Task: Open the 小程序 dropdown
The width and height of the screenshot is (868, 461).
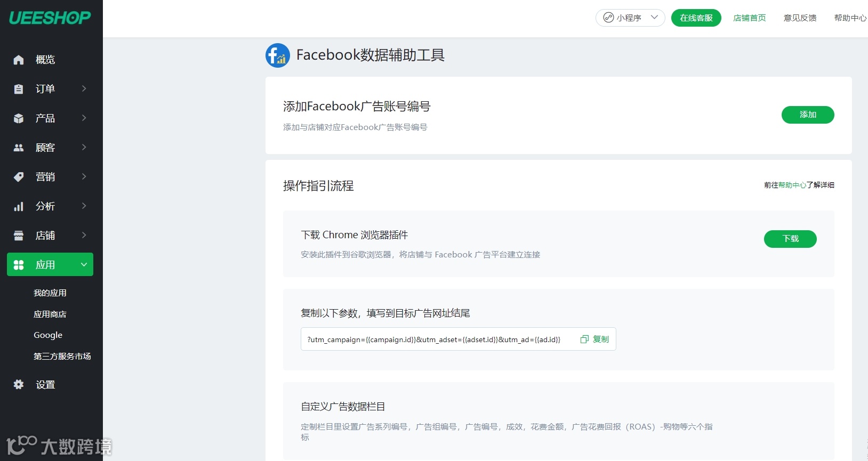Action: click(x=630, y=18)
